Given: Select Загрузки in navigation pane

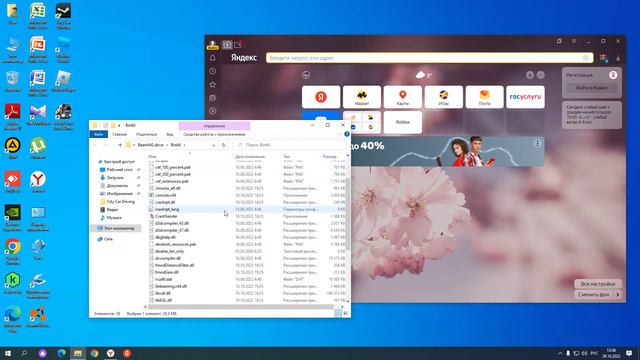Looking at the screenshot, I should click(x=115, y=178).
